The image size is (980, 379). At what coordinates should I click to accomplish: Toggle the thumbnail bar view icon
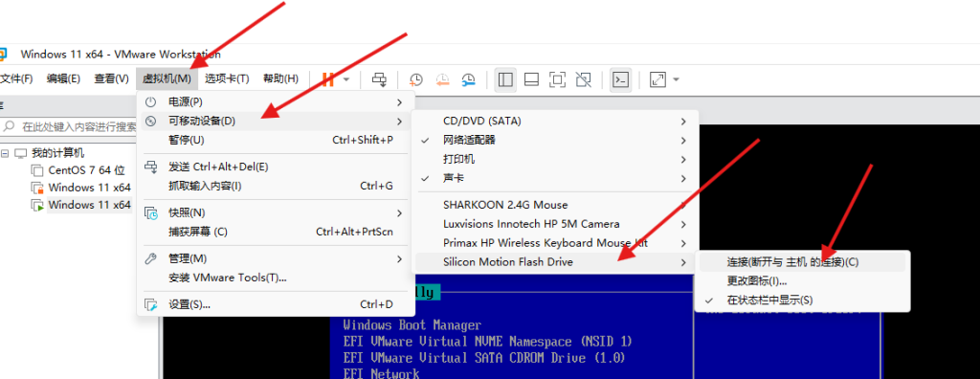click(531, 79)
